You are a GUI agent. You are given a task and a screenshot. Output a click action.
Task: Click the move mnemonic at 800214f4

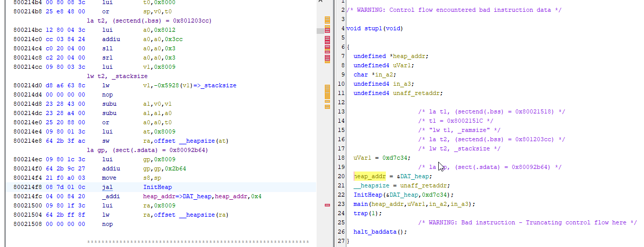(109, 178)
